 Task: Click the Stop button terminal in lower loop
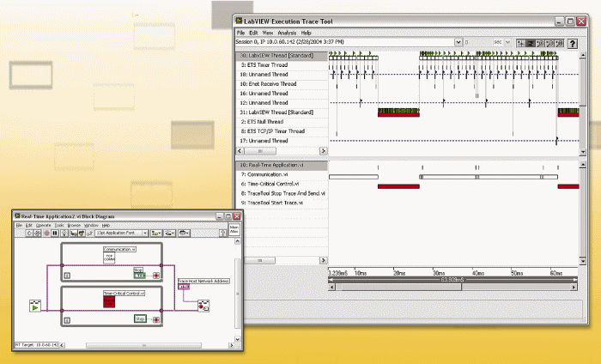pos(140,318)
